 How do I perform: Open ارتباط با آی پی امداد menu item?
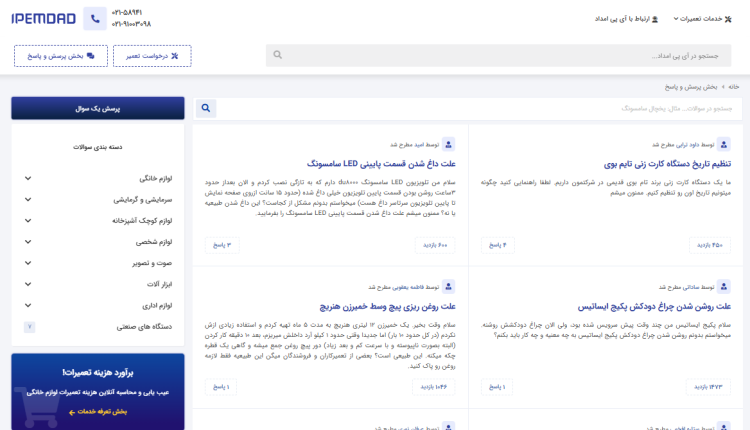coord(626,18)
